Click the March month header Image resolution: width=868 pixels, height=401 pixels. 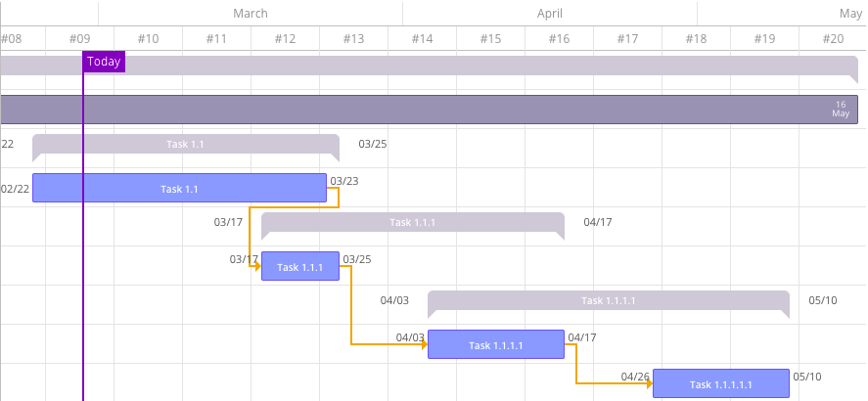[251, 13]
